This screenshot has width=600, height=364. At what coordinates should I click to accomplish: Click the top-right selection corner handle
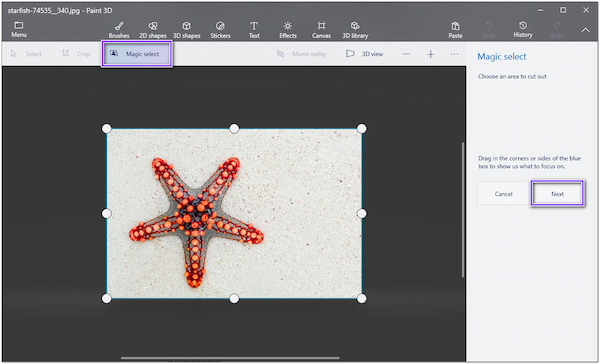click(x=362, y=129)
